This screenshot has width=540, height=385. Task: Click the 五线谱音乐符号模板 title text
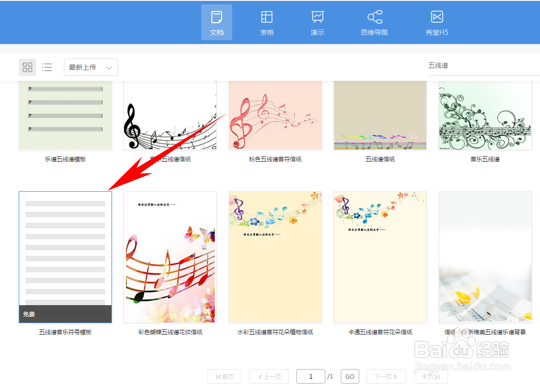click(x=65, y=332)
